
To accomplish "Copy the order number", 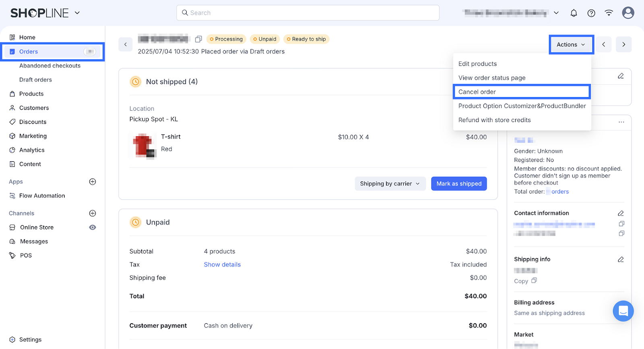I will coord(198,39).
